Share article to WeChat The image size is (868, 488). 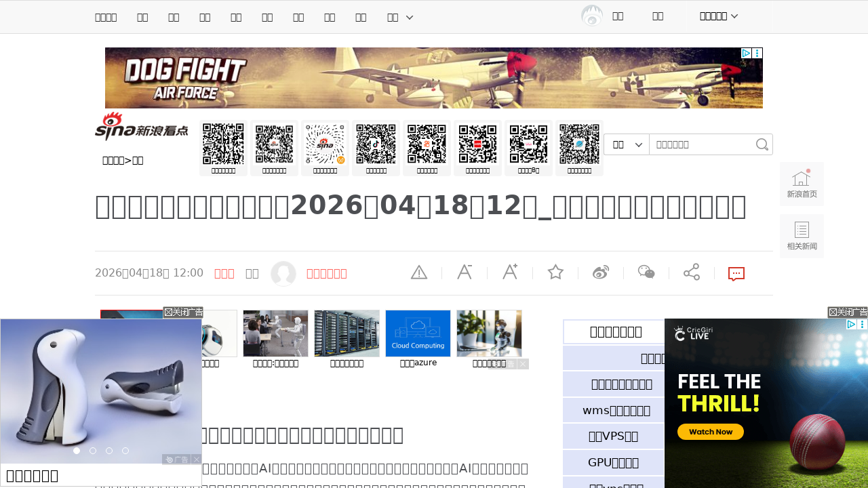click(x=646, y=272)
